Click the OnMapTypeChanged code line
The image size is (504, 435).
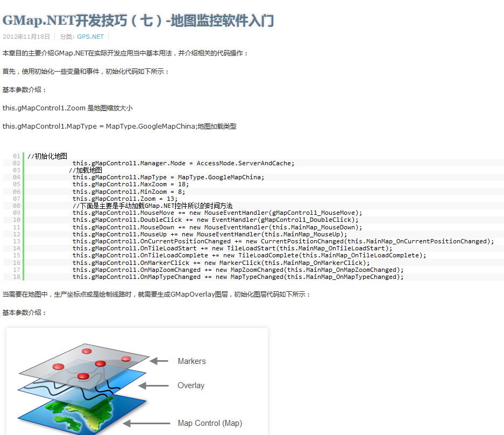(238, 277)
